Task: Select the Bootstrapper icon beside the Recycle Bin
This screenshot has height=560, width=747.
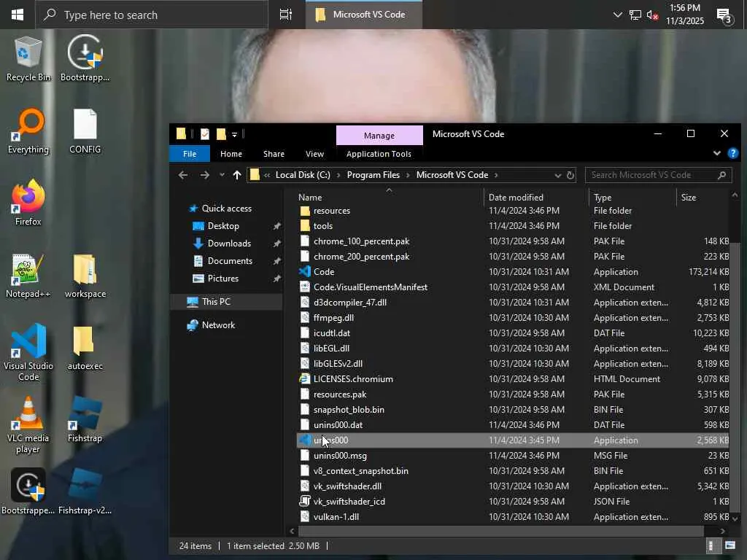Action: pos(85,58)
